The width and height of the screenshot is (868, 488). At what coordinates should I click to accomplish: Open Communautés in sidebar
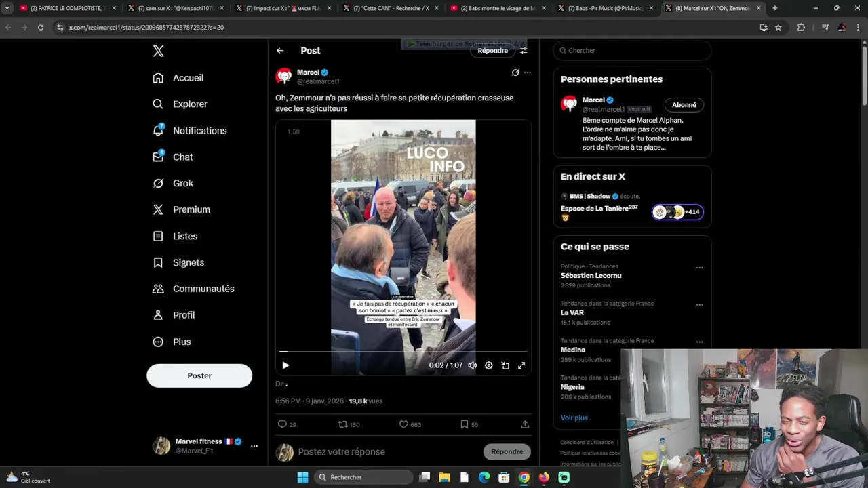coord(193,289)
